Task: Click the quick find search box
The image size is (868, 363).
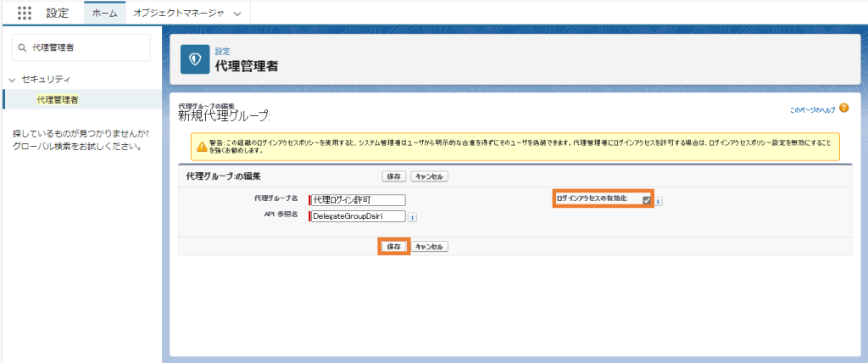Action: pyautogui.click(x=81, y=47)
